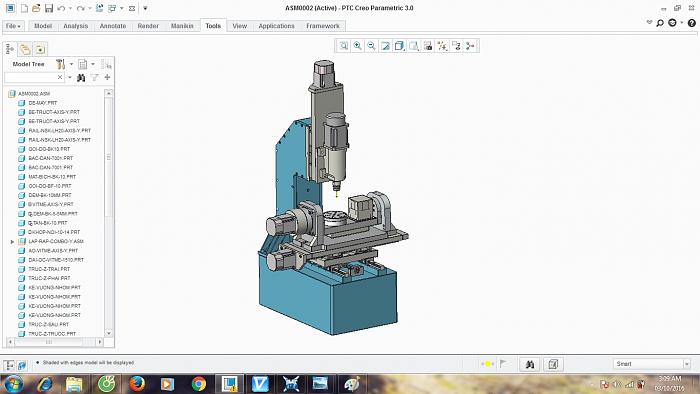Open Model Tree show options icon
The height and width of the screenshot is (394, 700).
coord(83,64)
